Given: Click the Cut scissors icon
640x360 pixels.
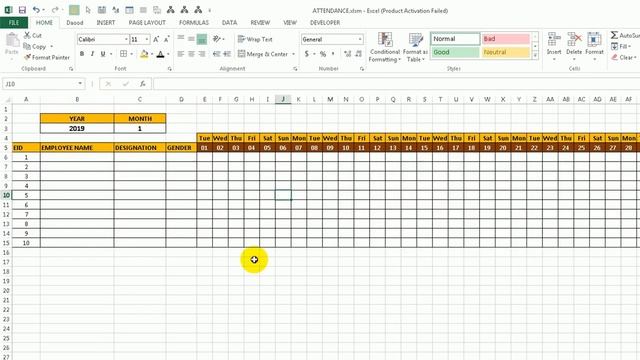Looking at the screenshot, I should (27, 36).
